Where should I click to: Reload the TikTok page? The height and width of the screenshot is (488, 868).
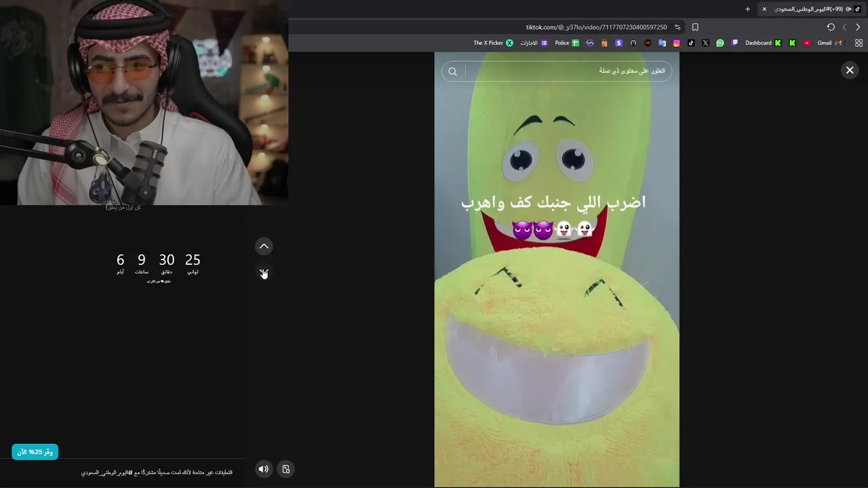pos(831,27)
